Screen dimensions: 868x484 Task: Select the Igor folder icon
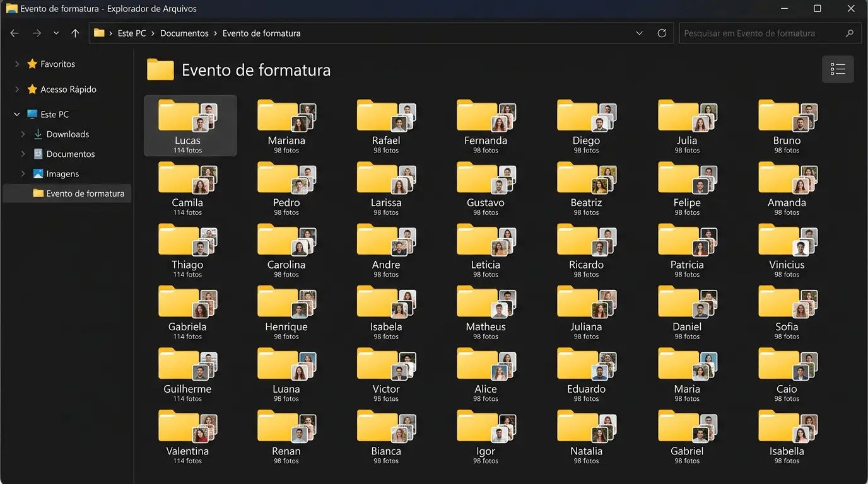coord(486,427)
